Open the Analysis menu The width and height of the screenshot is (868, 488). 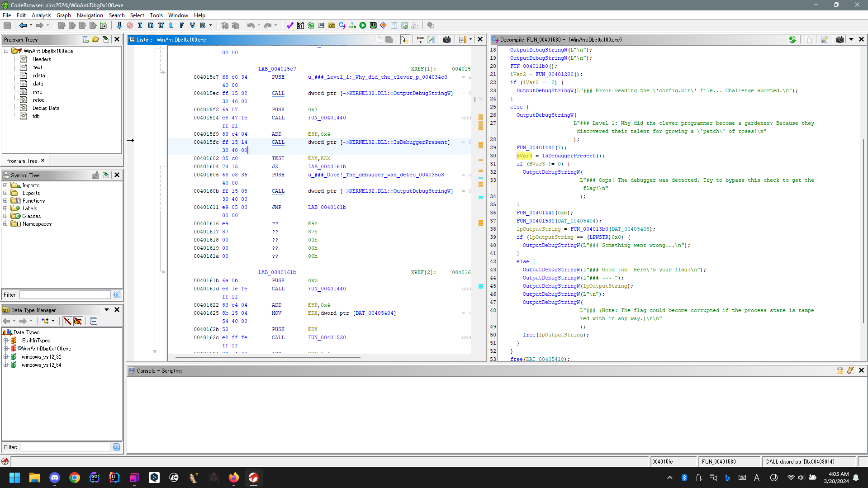(x=41, y=15)
